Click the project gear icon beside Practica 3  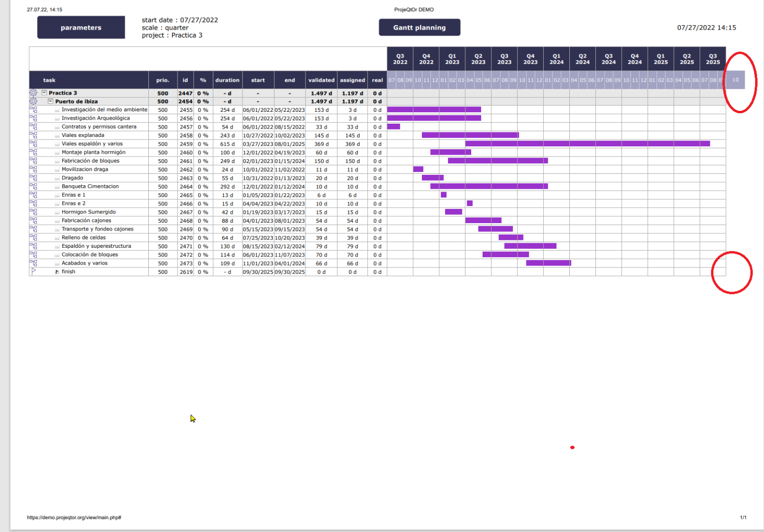coord(33,93)
